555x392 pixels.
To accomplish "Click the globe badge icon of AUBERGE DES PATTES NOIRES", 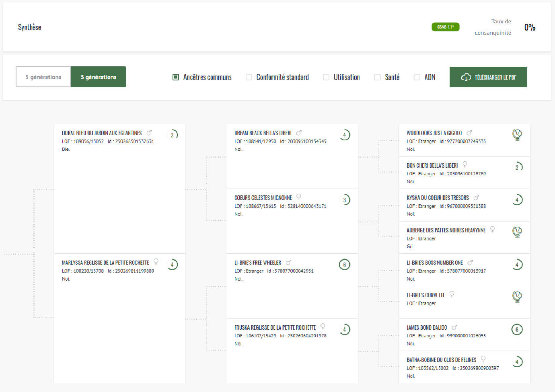I will 517,232.
